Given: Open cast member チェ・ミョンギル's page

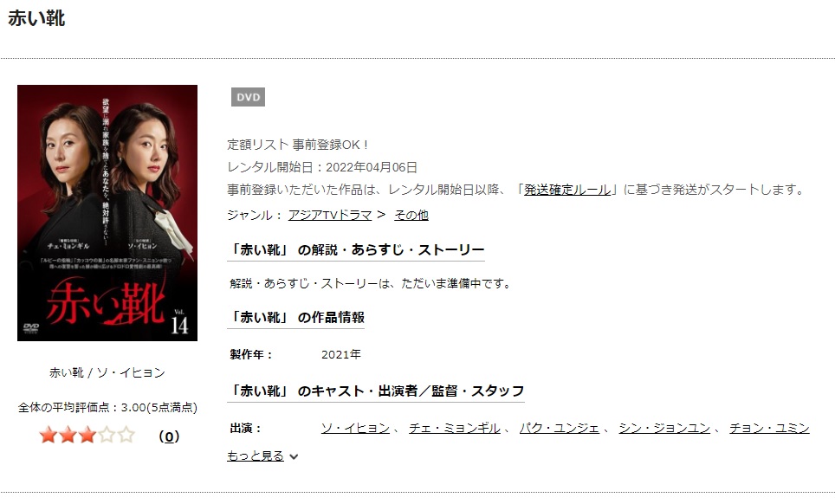Looking at the screenshot, I should pos(455,429).
